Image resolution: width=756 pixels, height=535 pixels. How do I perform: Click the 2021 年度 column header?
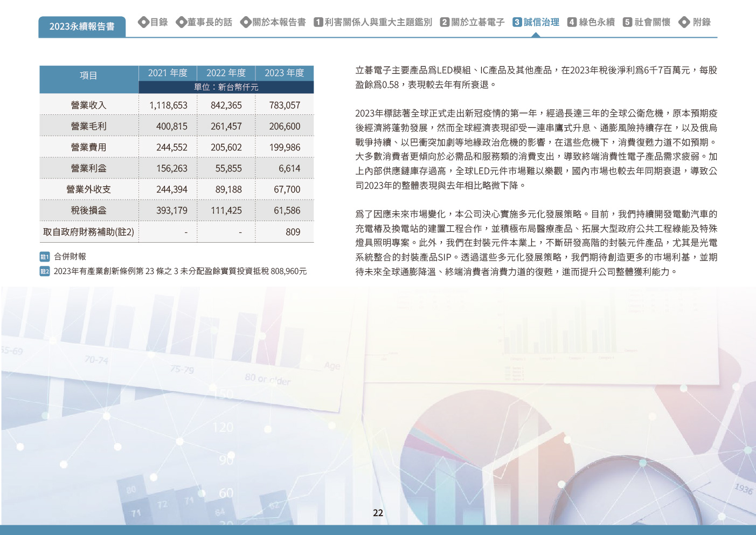click(x=168, y=73)
